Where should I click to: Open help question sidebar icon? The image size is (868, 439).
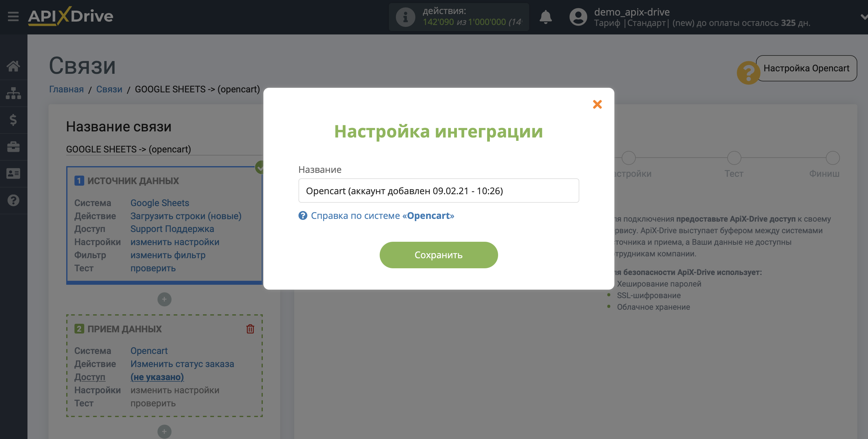pos(13,201)
